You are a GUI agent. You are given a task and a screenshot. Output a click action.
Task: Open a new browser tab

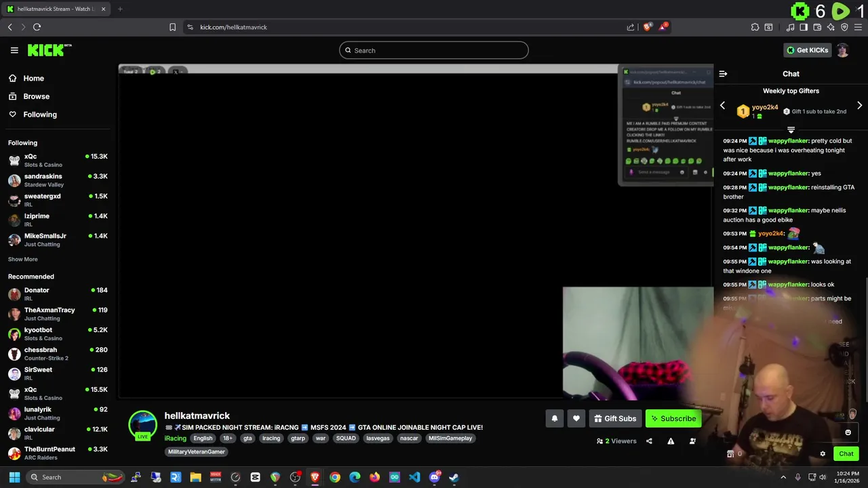120,9
